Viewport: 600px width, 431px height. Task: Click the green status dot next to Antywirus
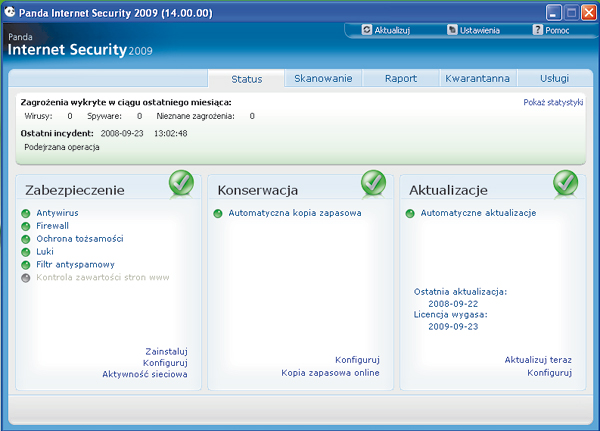tap(26, 213)
